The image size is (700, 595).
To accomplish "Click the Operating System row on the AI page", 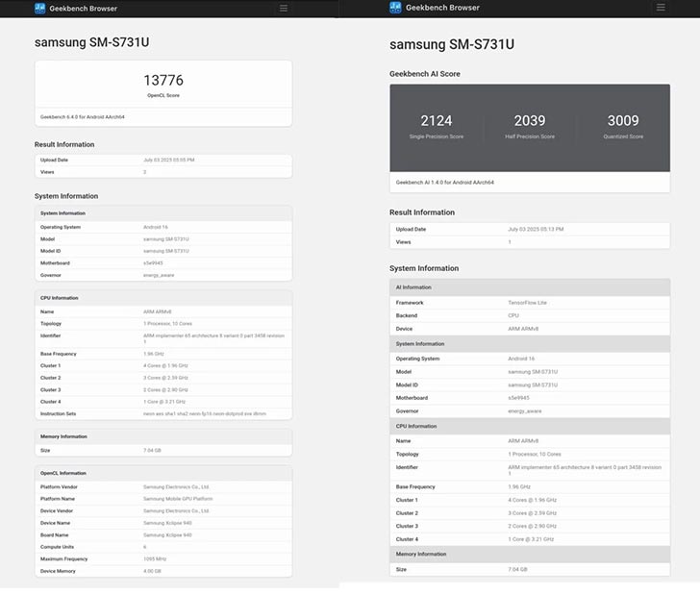I will (x=530, y=359).
